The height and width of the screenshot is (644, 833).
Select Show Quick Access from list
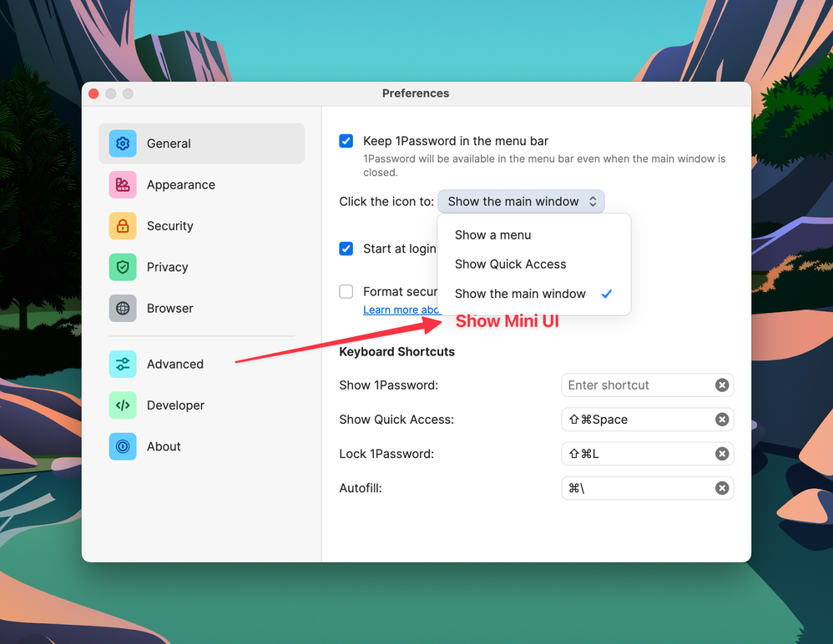click(x=510, y=264)
